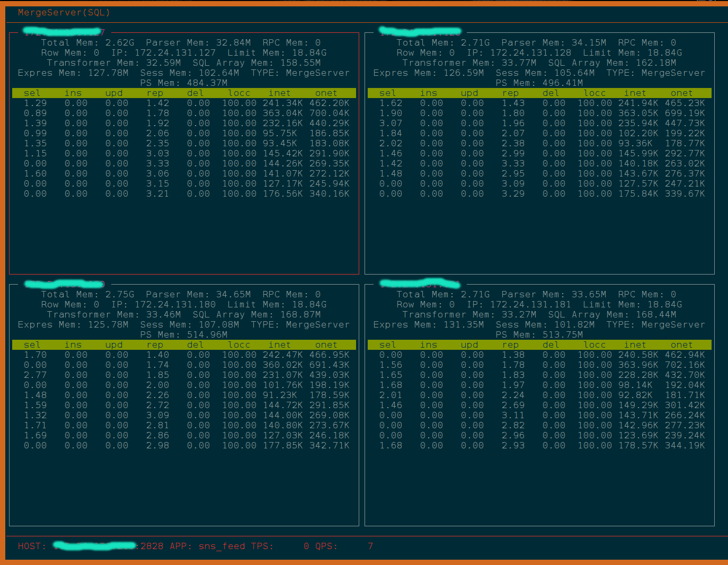Click onet value 702.16K

685,365
